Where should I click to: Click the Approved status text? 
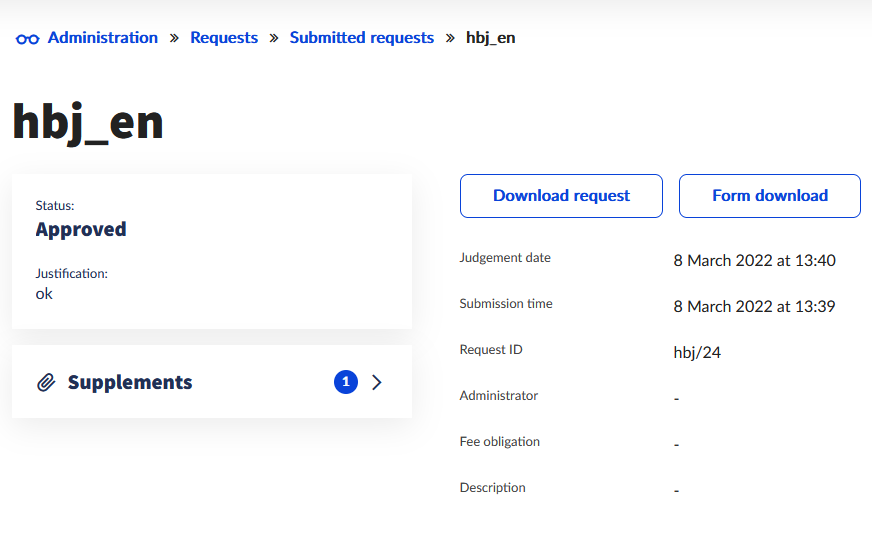pos(81,229)
